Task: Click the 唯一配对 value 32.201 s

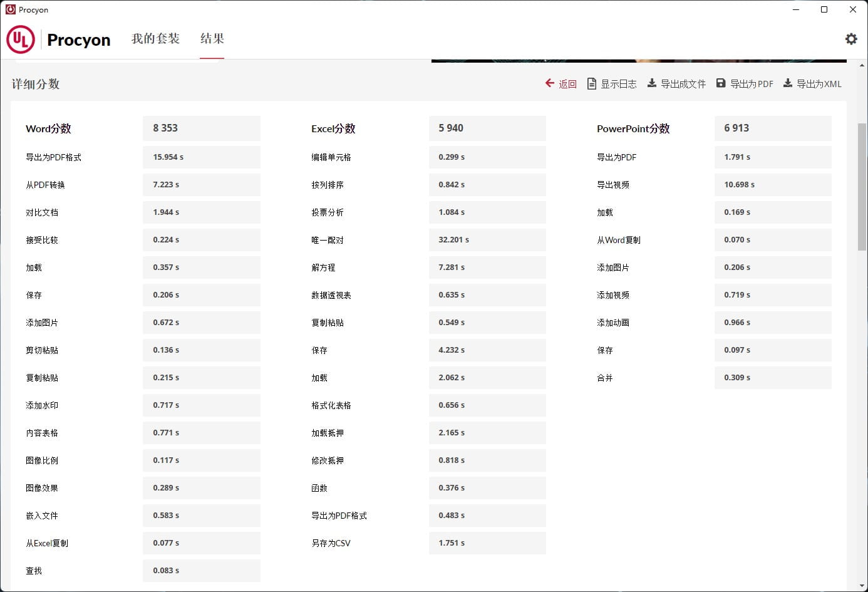Action: [487, 240]
